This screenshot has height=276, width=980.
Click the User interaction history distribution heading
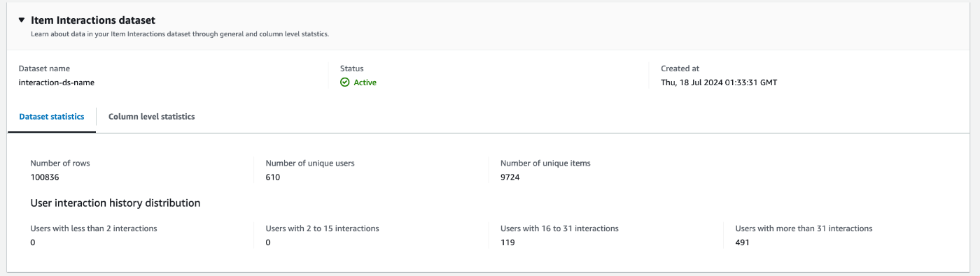pos(115,203)
